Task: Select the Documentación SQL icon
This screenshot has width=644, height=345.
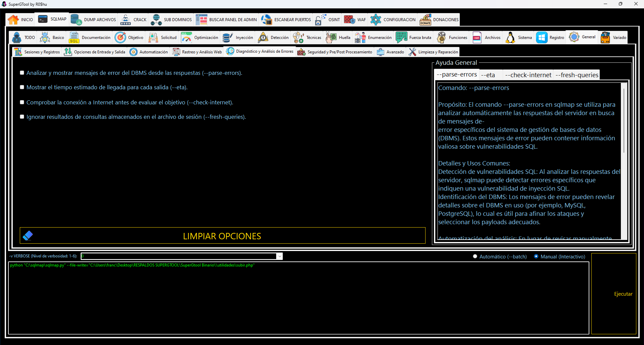Action: [74, 38]
